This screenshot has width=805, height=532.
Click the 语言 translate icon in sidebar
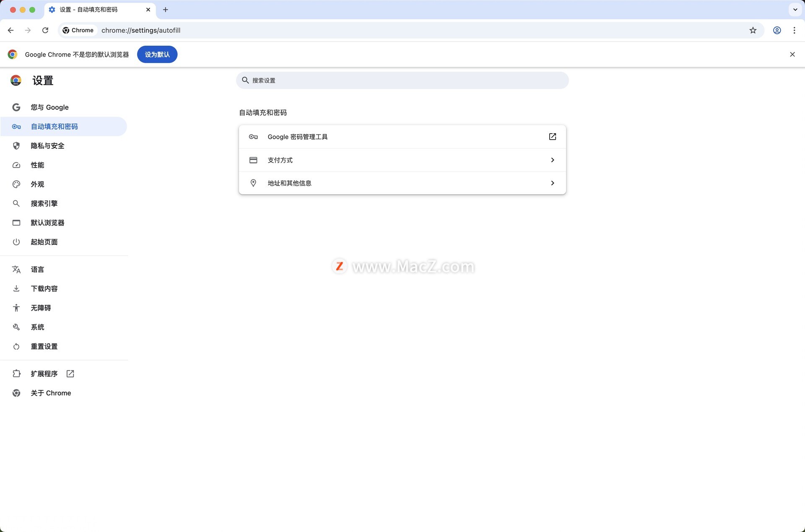pos(16,270)
